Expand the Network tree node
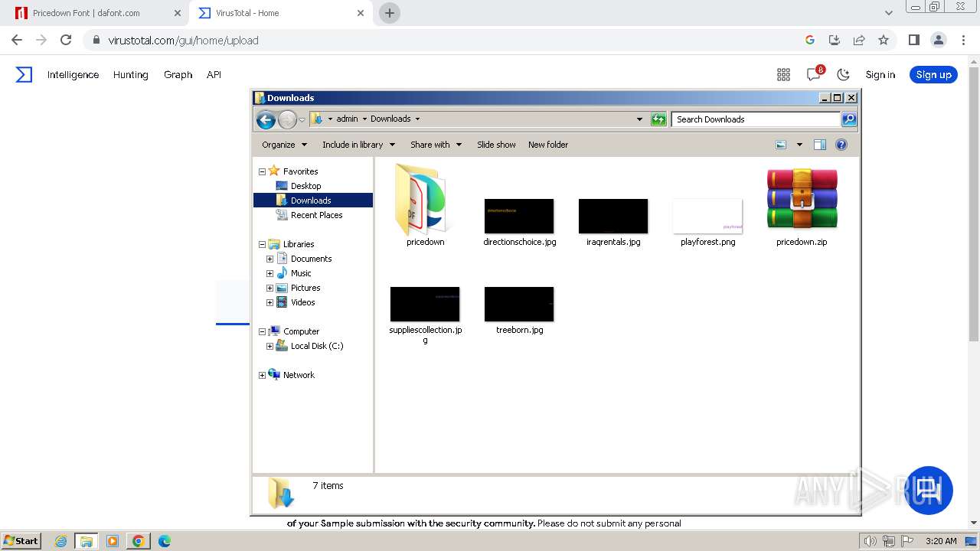 coord(262,375)
